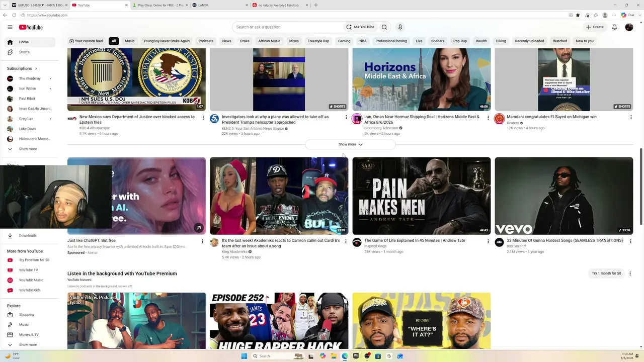The width and height of the screenshot is (644, 362).
Task: Open options for Iran, Oman Hormuz video
Action: 488,118
